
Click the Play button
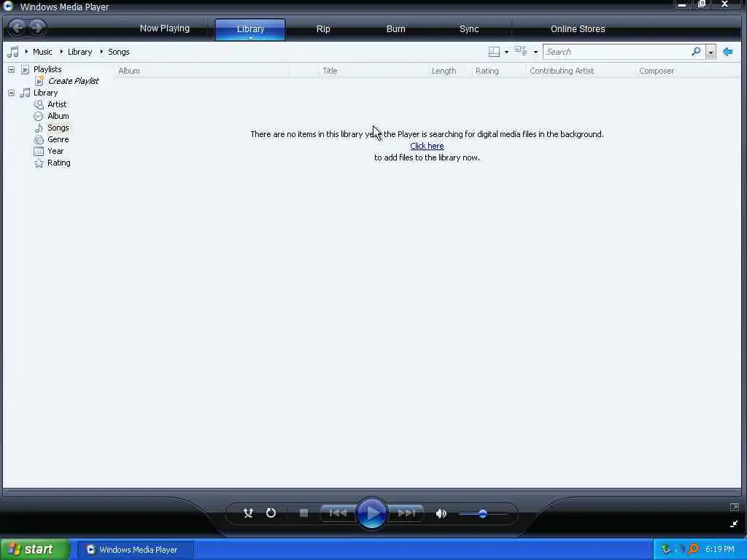[371, 513]
